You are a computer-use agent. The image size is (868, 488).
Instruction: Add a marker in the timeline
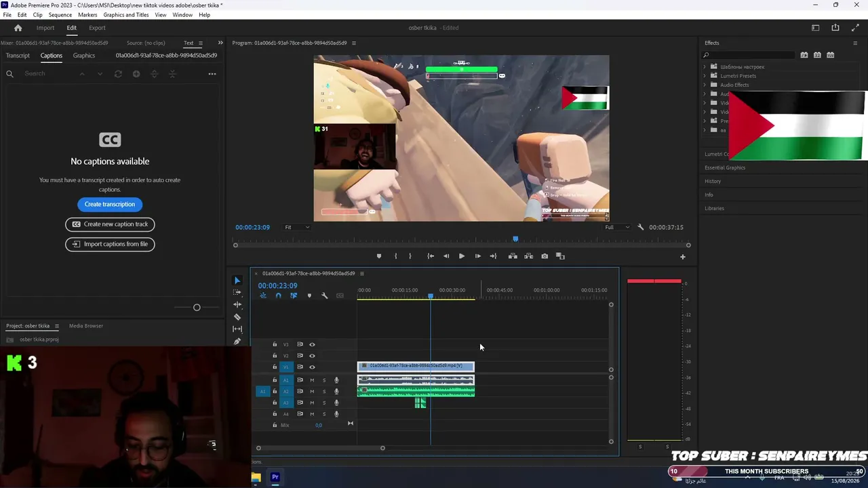pyautogui.click(x=309, y=296)
